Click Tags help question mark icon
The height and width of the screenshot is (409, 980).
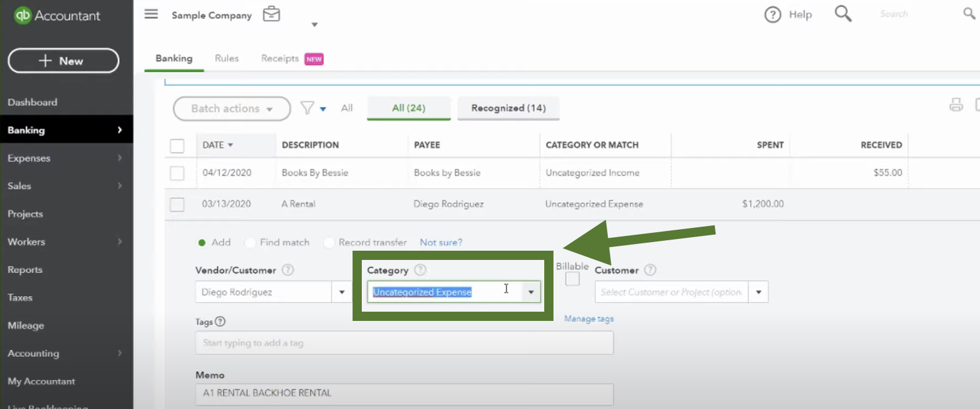[x=220, y=322]
